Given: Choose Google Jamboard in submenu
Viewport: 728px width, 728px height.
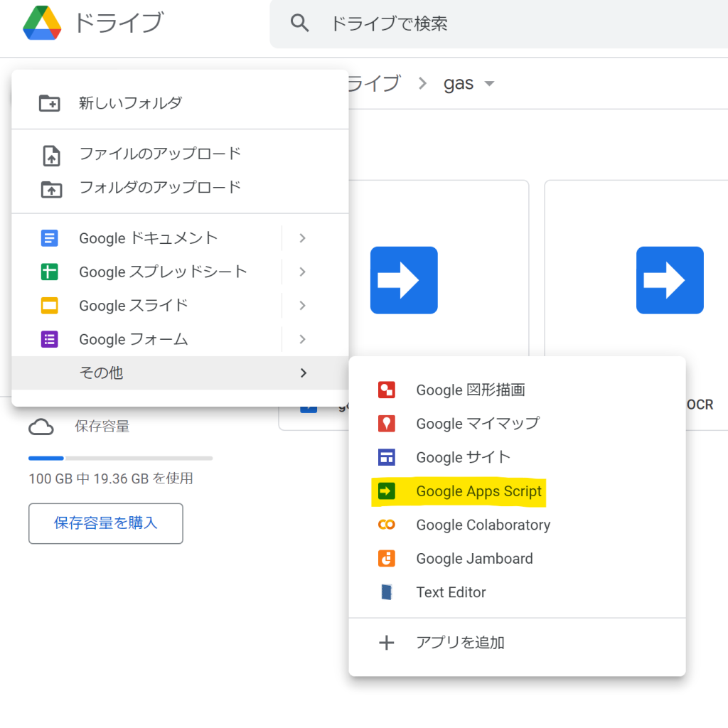Looking at the screenshot, I should tap(518, 559).
